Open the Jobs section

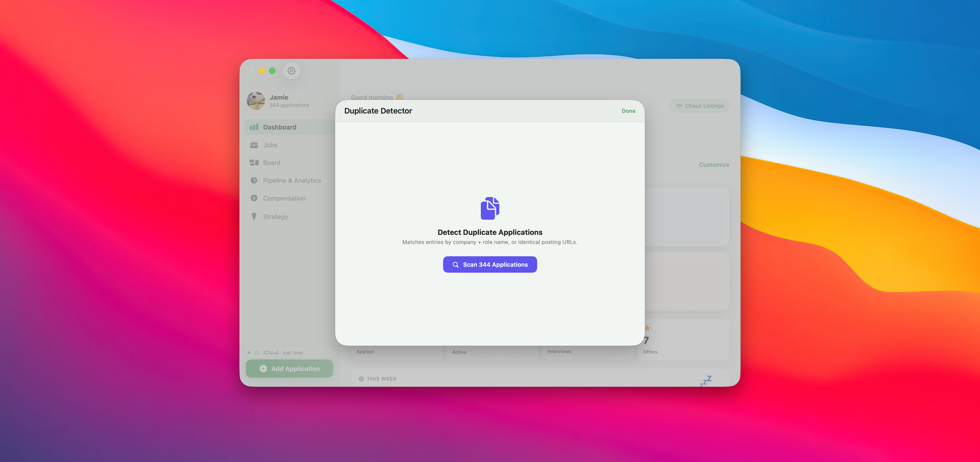coord(289,145)
